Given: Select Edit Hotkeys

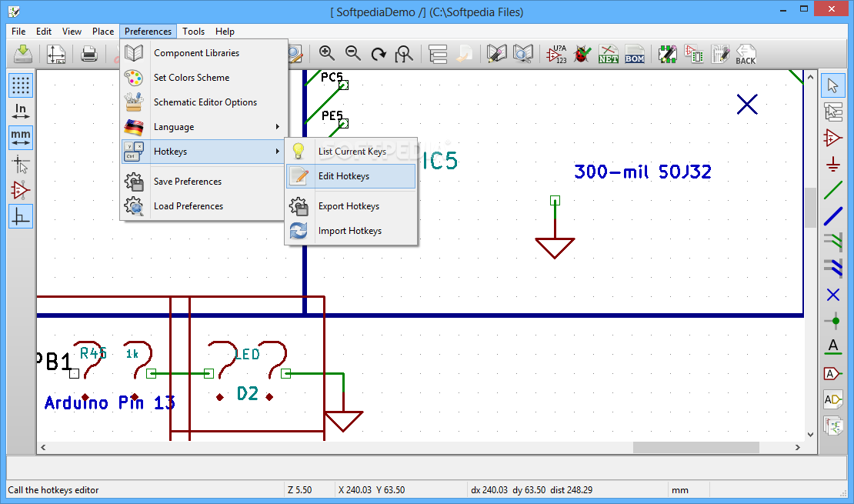Looking at the screenshot, I should (x=352, y=176).
